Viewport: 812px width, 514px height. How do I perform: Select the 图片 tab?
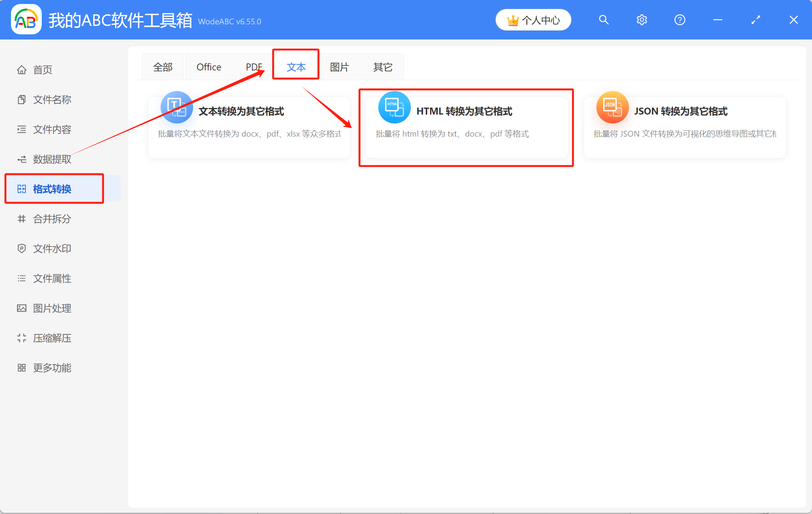point(339,67)
